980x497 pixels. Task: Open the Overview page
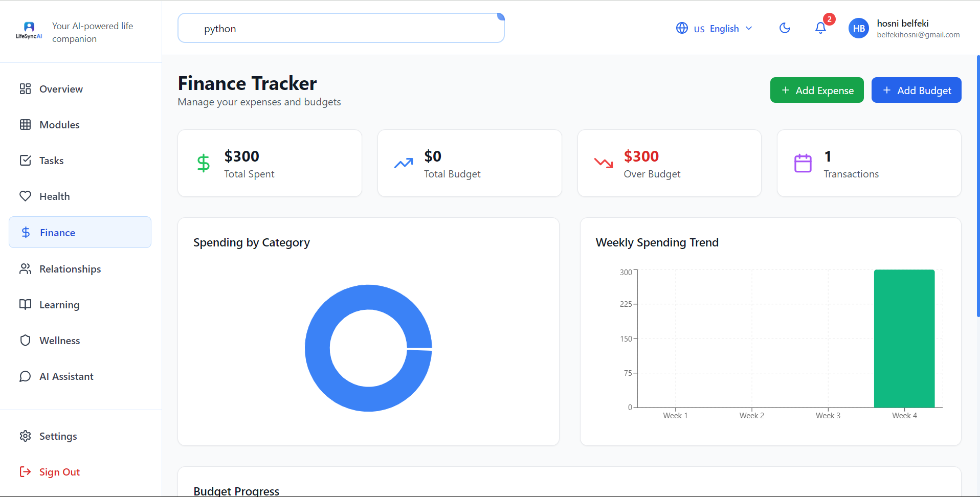click(80, 89)
